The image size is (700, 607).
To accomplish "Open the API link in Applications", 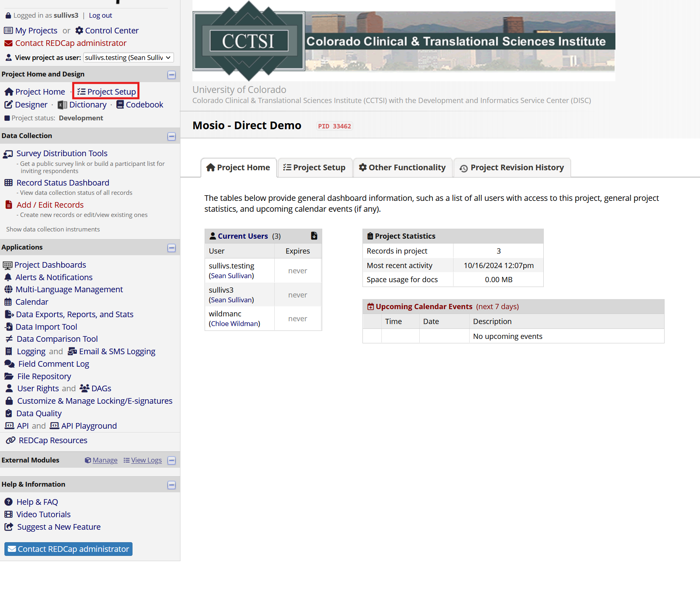I will 23,426.
